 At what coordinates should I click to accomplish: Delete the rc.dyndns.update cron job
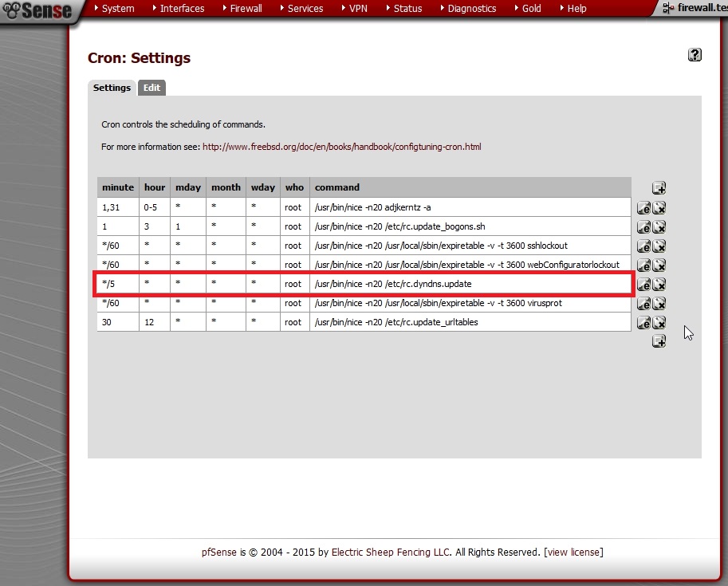pos(659,285)
